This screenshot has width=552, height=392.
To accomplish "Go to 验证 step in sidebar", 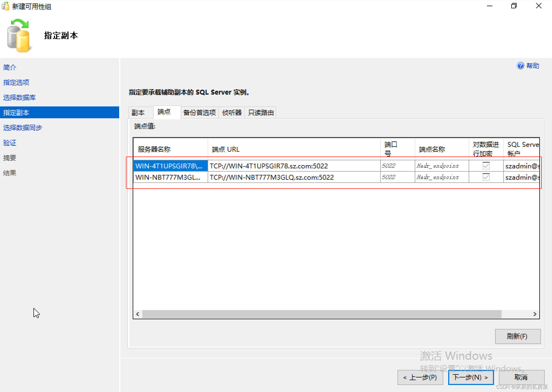I will 10,143.
